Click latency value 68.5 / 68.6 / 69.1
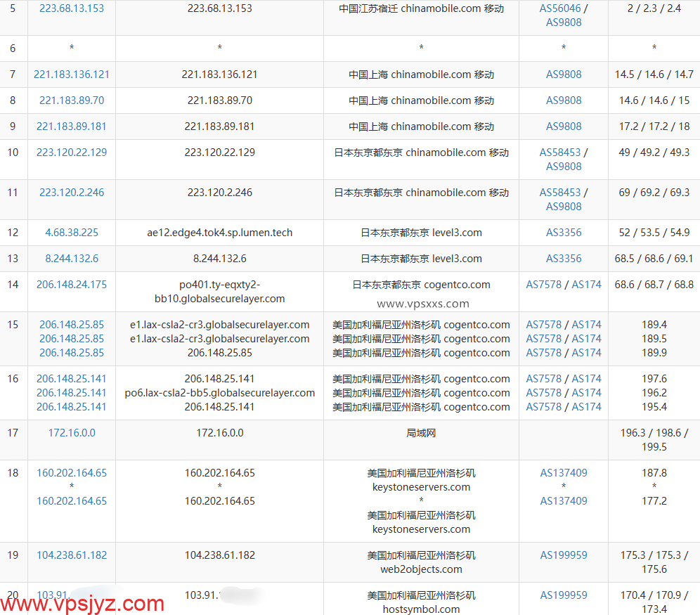The height and width of the screenshot is (615, 700). (x=654, y=259)
